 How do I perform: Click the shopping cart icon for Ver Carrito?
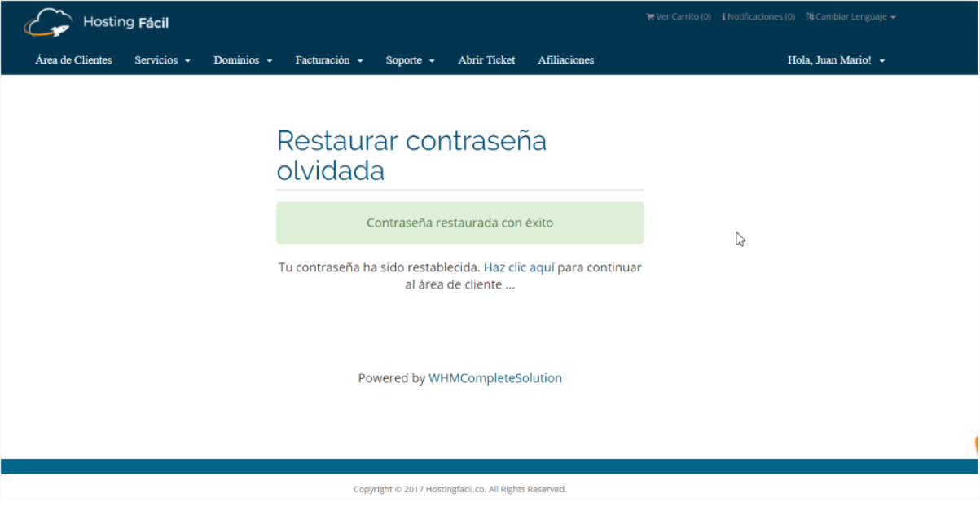point(650,17)
